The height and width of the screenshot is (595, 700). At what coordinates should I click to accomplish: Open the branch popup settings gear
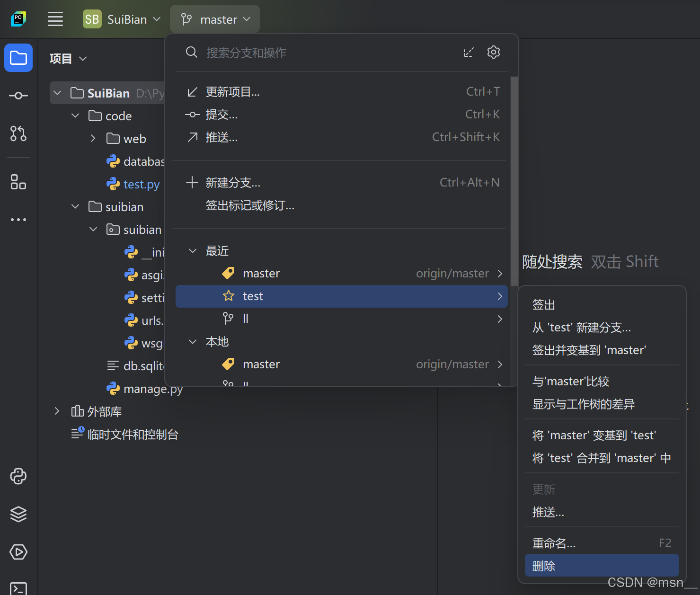(493, 52)
